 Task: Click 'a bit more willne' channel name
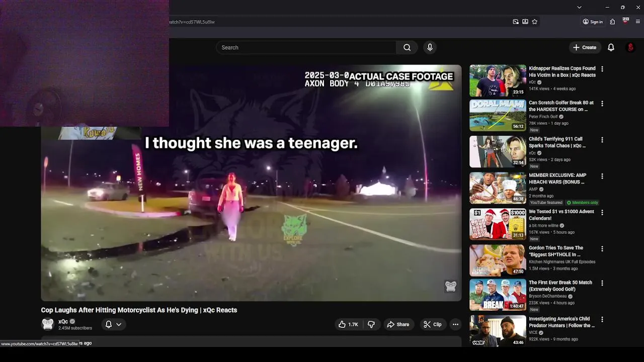(543, 226)
